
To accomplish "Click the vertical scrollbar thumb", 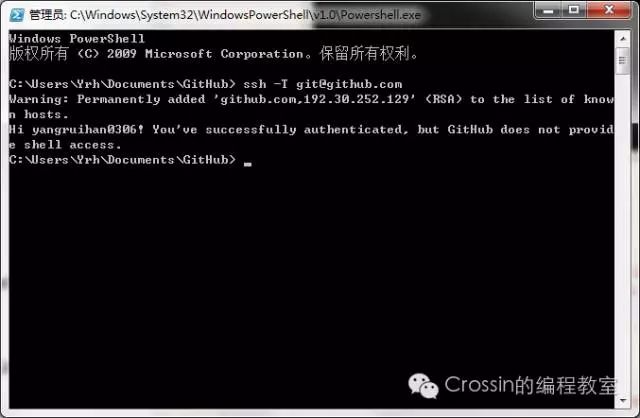I will tap(623, 61).
